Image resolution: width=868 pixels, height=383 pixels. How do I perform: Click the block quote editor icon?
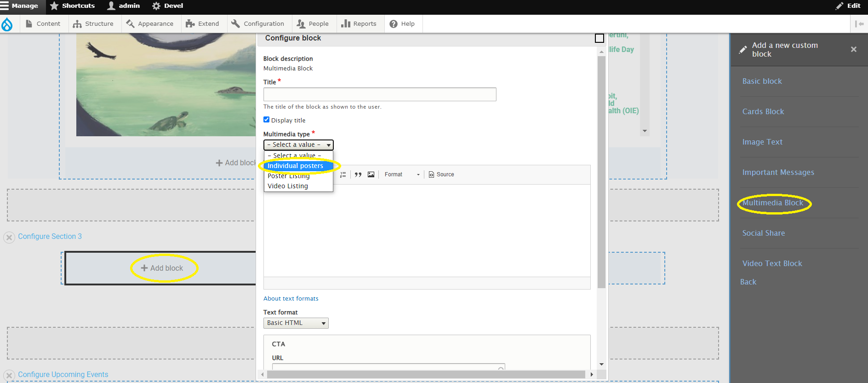click(358, 174)
